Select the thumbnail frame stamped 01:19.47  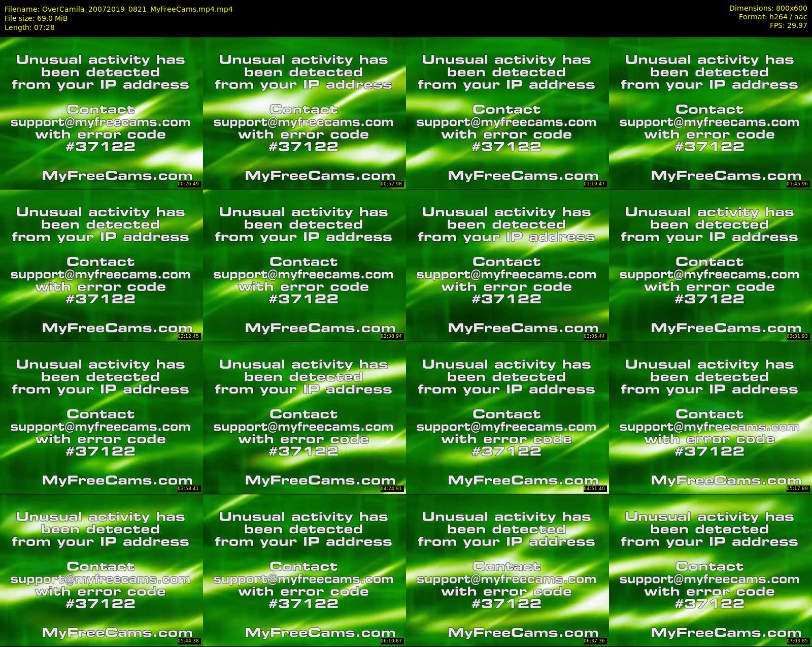click(x=507, y=113)
